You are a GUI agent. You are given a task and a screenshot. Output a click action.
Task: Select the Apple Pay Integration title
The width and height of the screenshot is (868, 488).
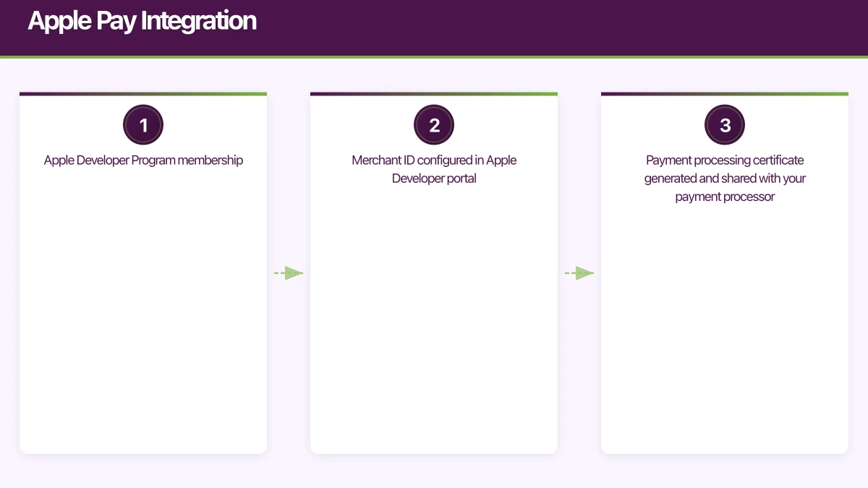pyautogui.click(x=142, y=21)
